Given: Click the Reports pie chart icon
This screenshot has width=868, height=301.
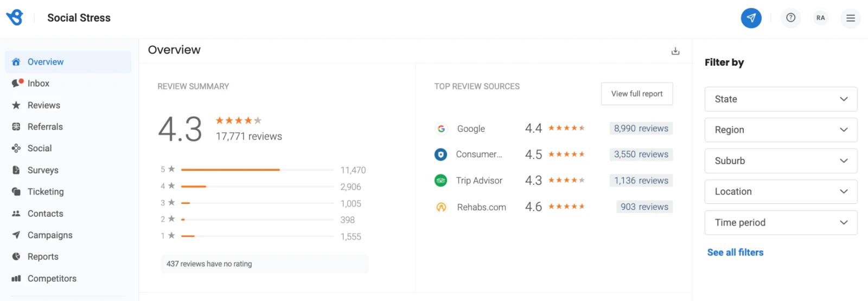Looking at the screenshot, I should tap(16, 257).
